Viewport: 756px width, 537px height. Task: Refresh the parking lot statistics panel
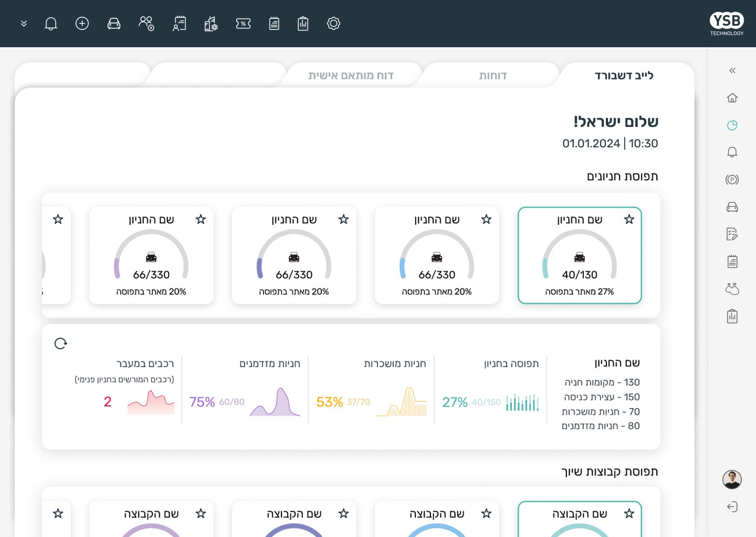(x=60, y=343)
